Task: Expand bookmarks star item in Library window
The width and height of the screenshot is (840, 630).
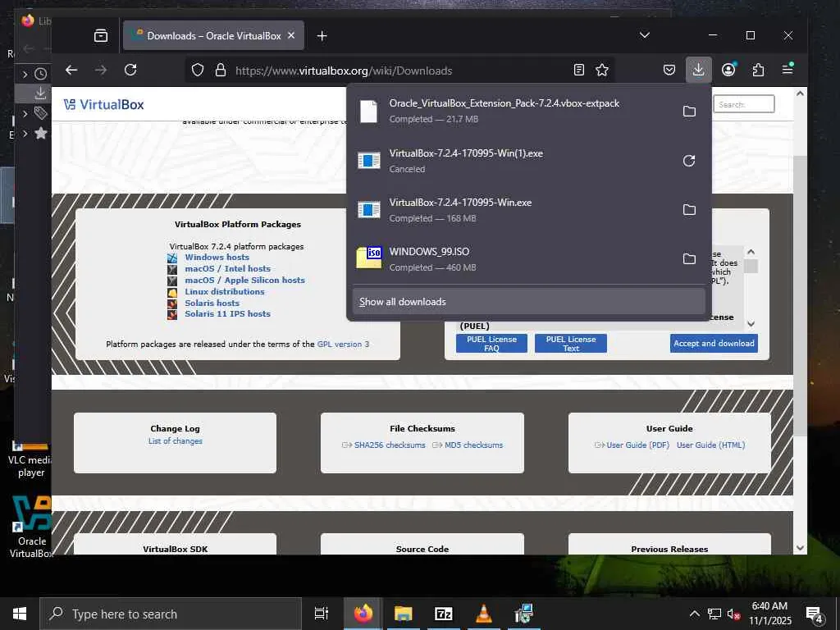Action: [25, 133]
